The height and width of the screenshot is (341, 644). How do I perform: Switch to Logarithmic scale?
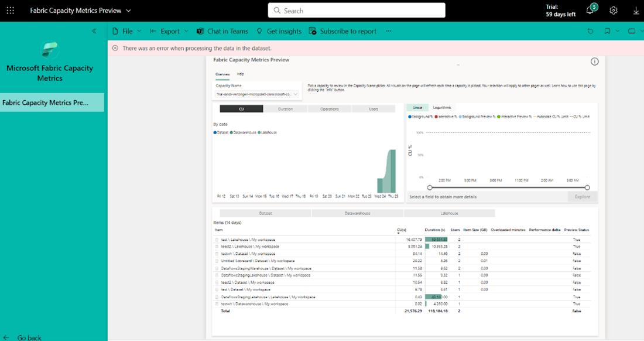pos(442,108)
